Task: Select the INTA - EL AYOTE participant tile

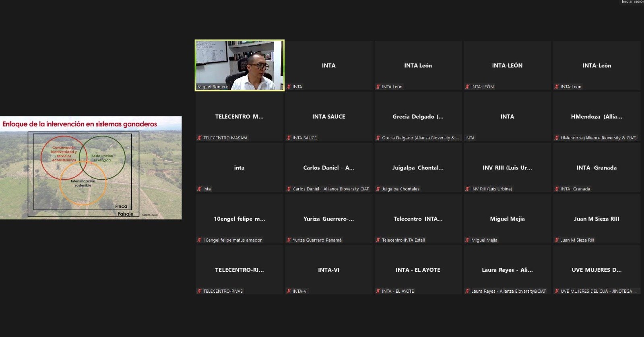Action: (418, 270)
